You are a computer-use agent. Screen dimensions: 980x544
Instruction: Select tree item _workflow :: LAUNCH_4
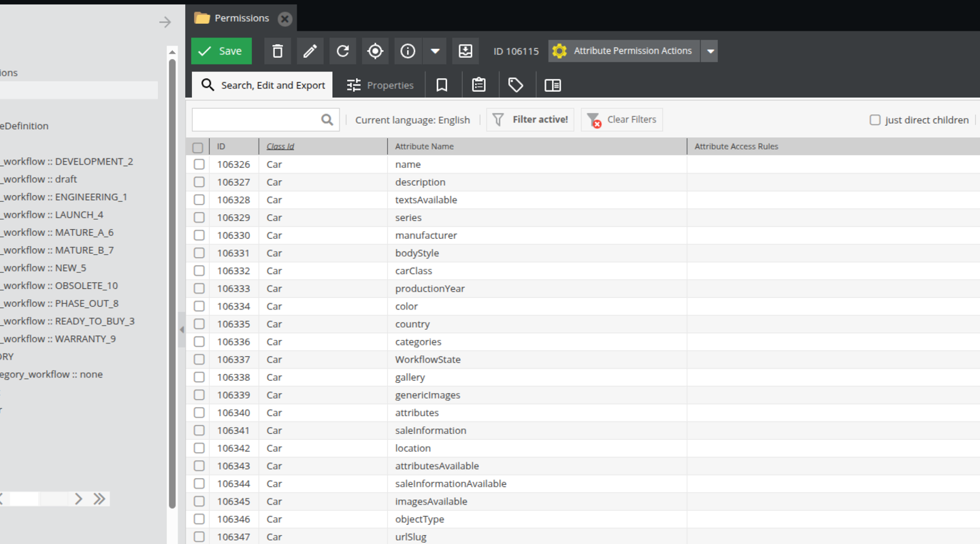51,214
